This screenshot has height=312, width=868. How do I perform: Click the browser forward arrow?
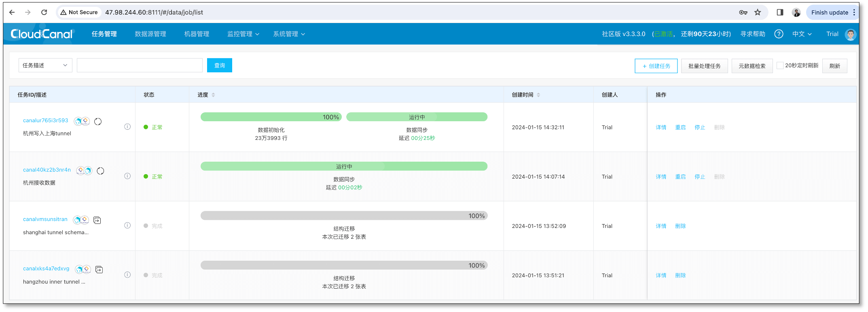28,12
